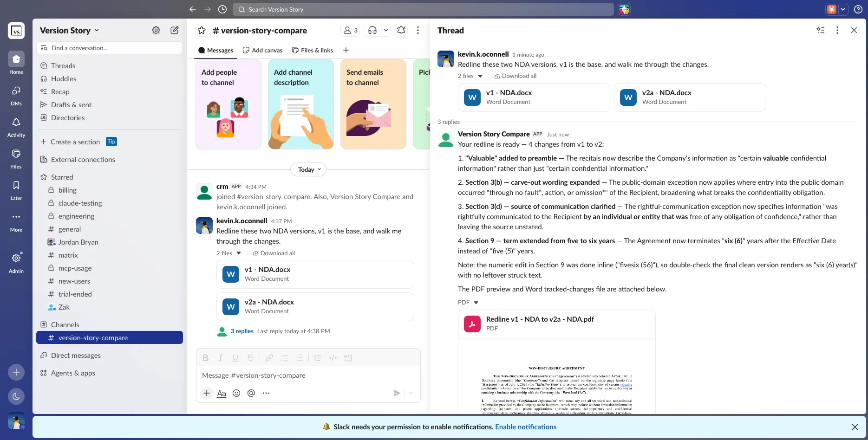Collapse the PDF attachment expander
The image size is (868, 440).
pyautogui.click(x=476, y=303)
